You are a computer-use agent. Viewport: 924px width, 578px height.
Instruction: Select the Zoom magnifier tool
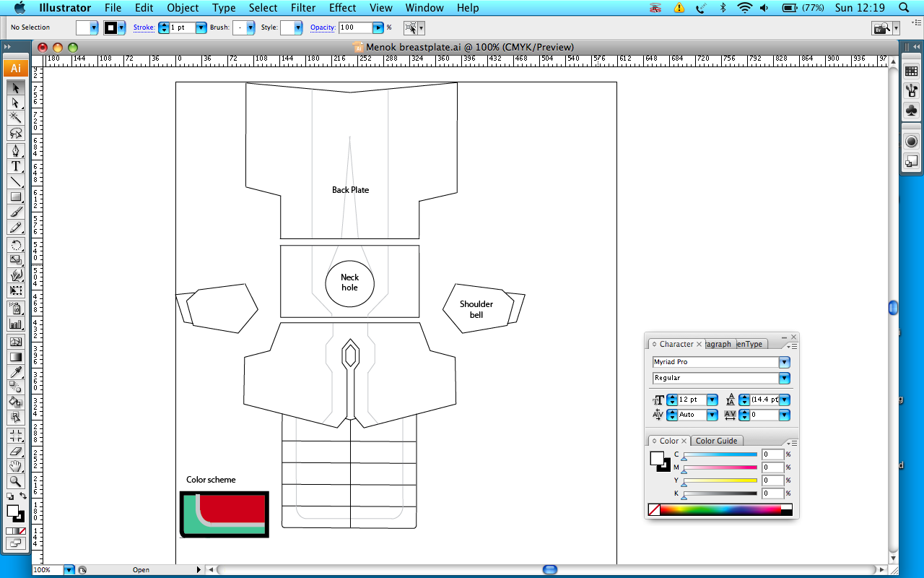[x=16, y=481]
